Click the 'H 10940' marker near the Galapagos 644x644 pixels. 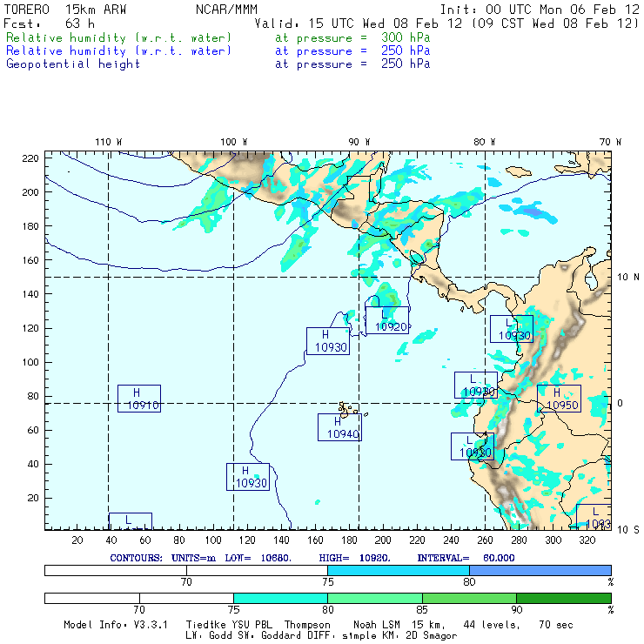(x=339, y=427)
